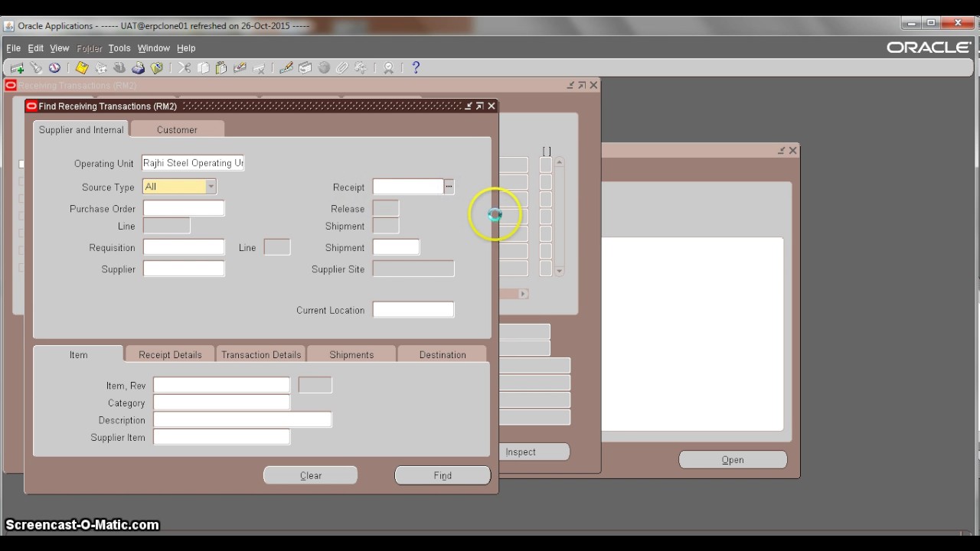Click the Cut scissors toolbar icon

[x=185, y=68]
